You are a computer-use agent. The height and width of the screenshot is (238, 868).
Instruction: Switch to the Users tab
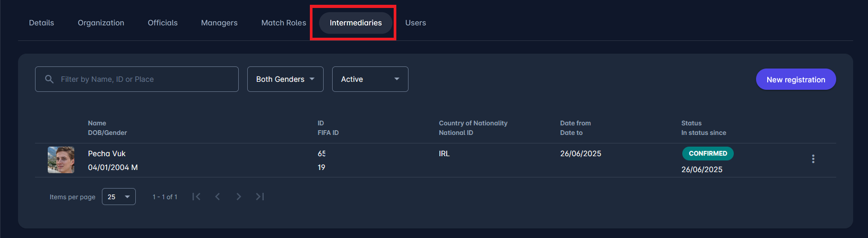point(415,23)
